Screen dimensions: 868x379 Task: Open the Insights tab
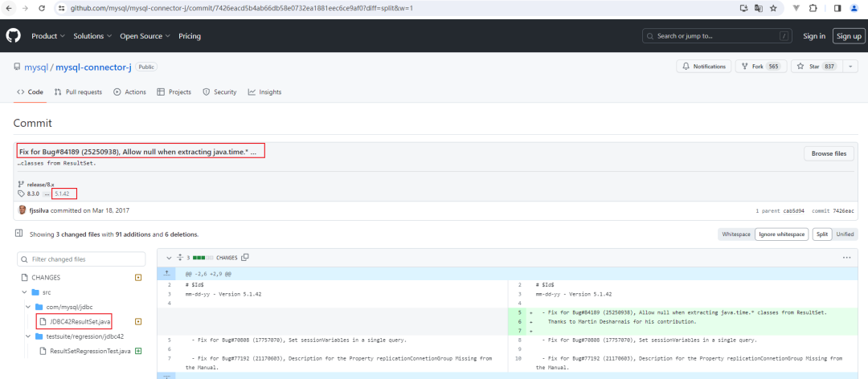coord(264,92)
